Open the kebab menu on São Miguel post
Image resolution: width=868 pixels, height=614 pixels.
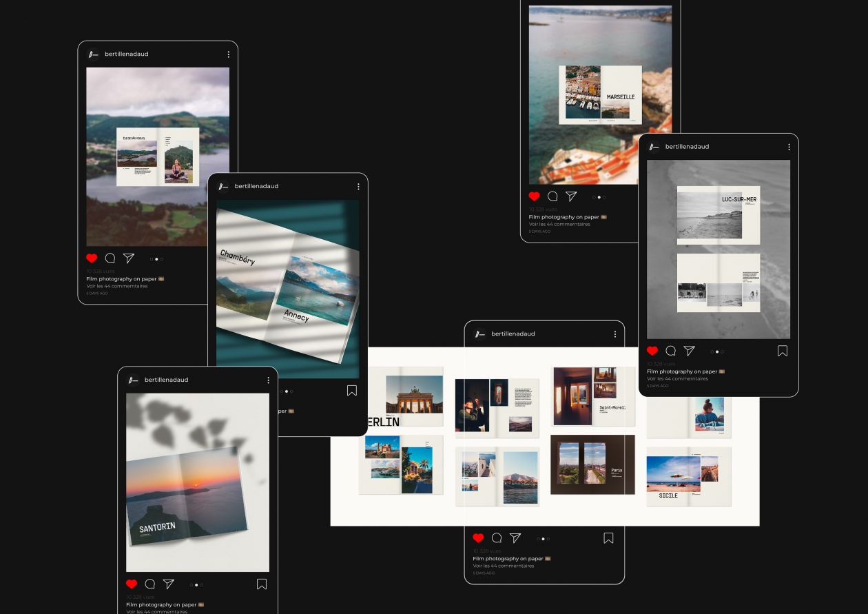click(x=228, y=54)
